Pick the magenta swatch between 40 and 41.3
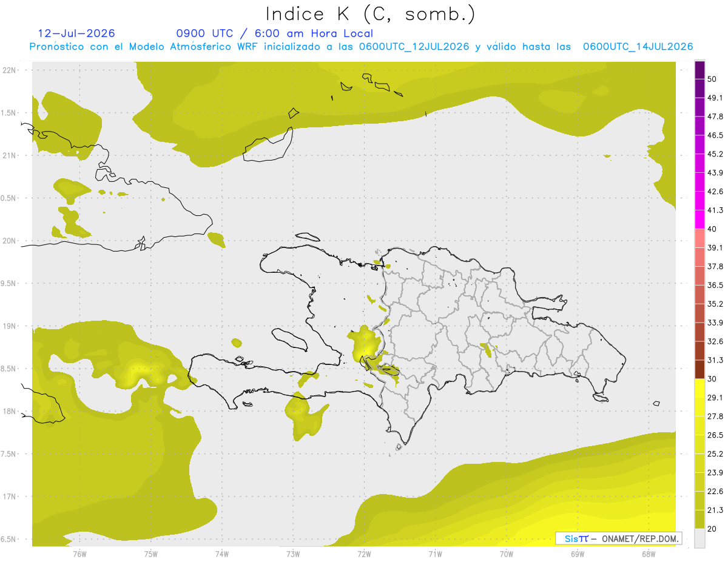 699,219
